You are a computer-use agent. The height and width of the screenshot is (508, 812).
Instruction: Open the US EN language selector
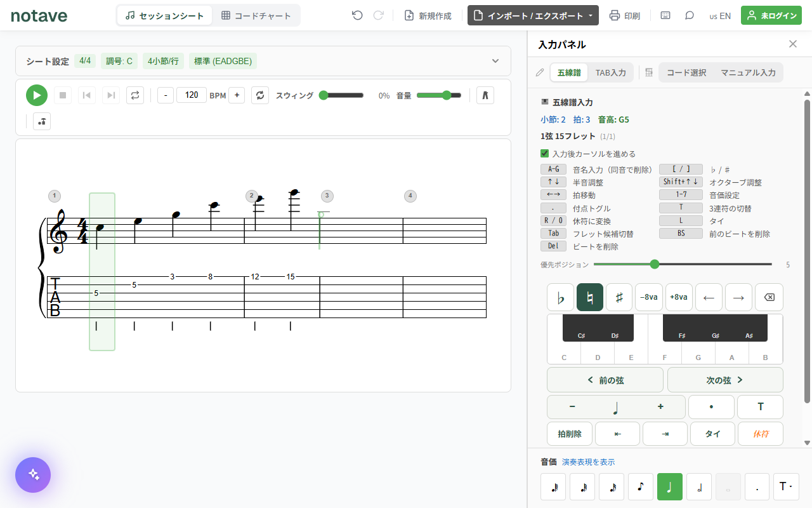720,15
